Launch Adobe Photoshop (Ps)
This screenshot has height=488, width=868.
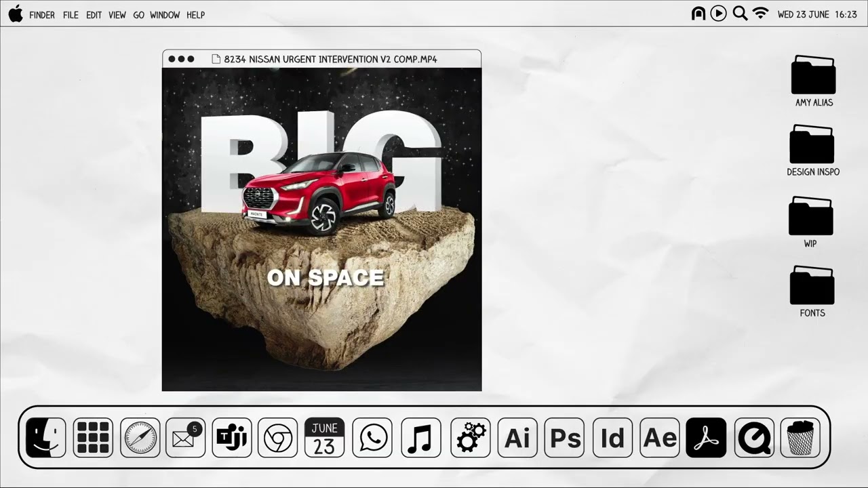click(x=564, y=437)
